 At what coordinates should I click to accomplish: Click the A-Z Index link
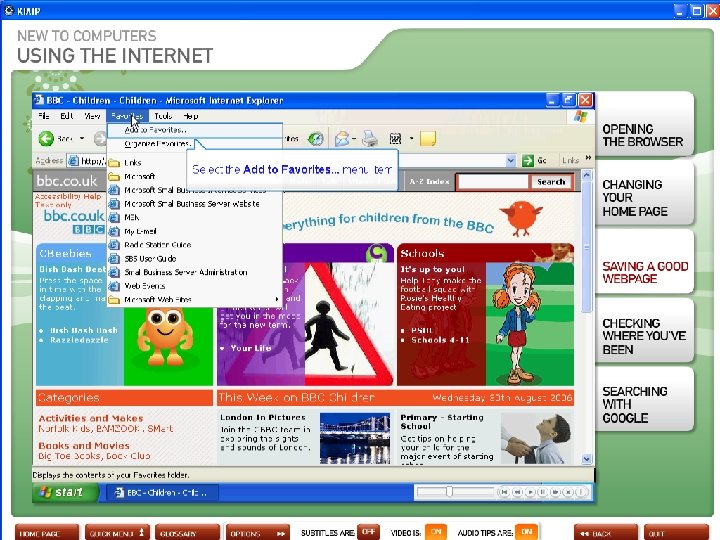(429, 182)
